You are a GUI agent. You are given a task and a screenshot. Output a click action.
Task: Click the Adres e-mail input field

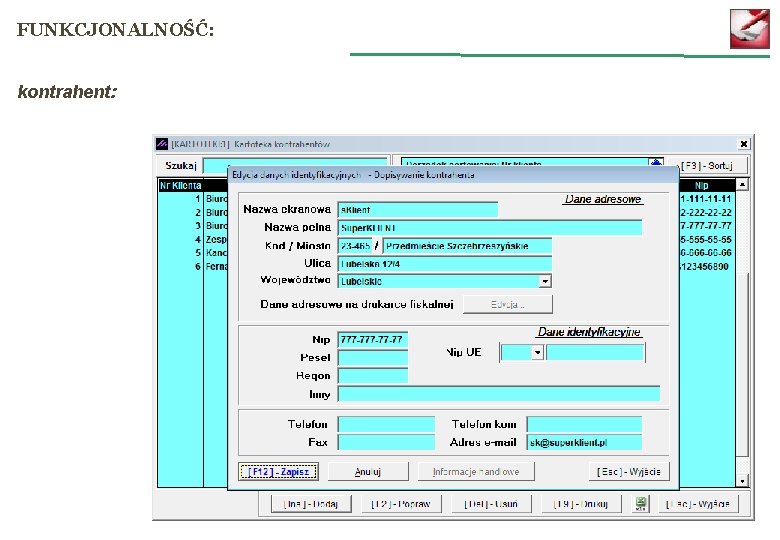tap(585, 442)
